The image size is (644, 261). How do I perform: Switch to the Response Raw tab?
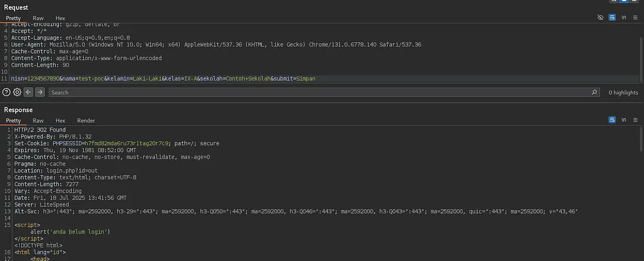[x=38, y=120]
